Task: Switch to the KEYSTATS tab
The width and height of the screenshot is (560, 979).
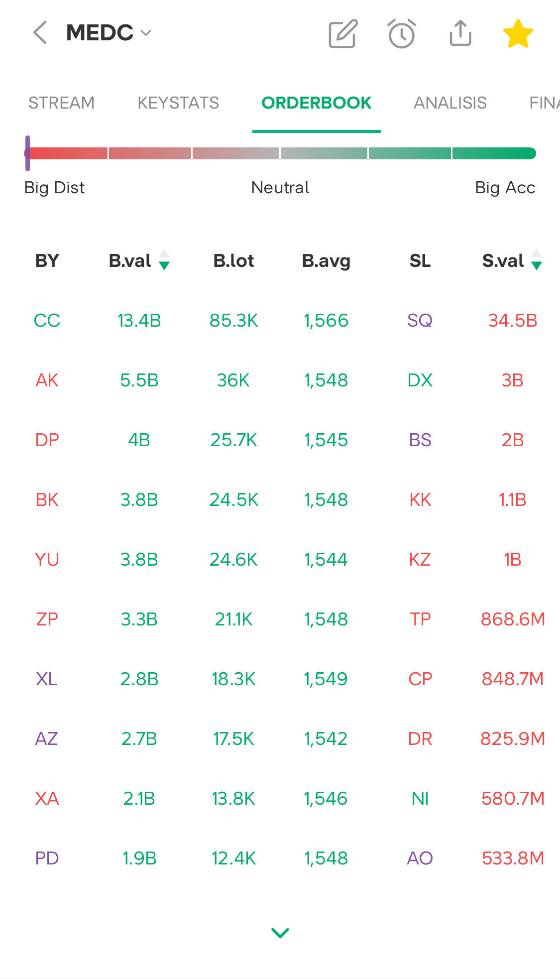Action: 178,103
